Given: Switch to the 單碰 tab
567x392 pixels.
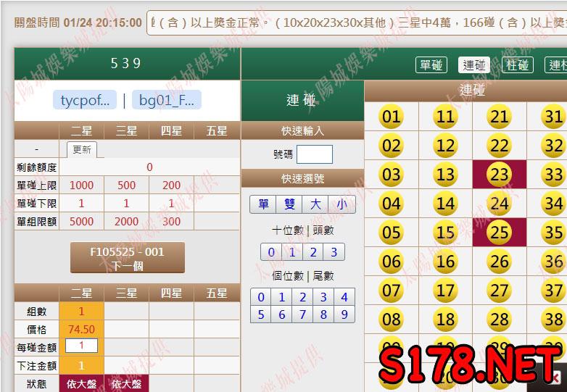Looking at the screenshot, I should click(x=431, y=65).
